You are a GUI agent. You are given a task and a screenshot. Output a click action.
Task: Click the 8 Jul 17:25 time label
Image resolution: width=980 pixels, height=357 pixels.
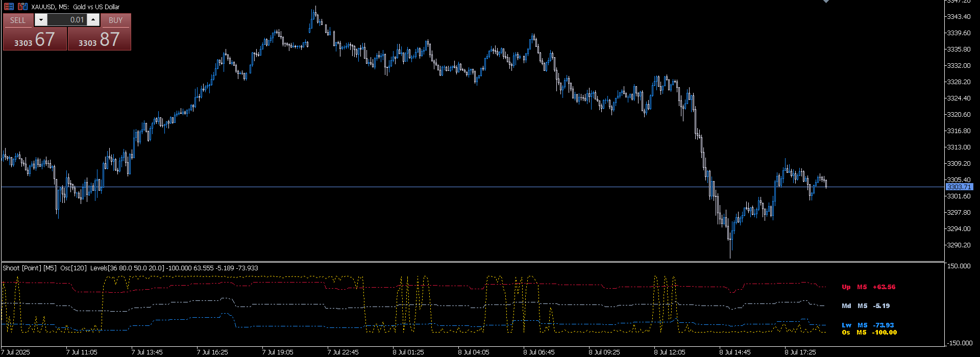(800, 352)
